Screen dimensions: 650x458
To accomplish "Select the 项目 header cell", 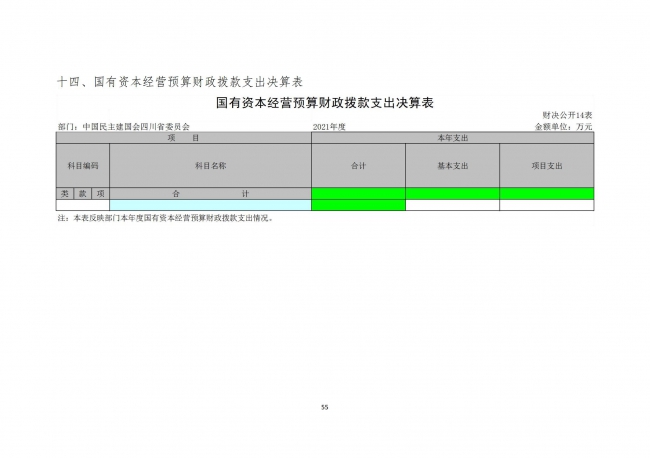I will [183, 137].
